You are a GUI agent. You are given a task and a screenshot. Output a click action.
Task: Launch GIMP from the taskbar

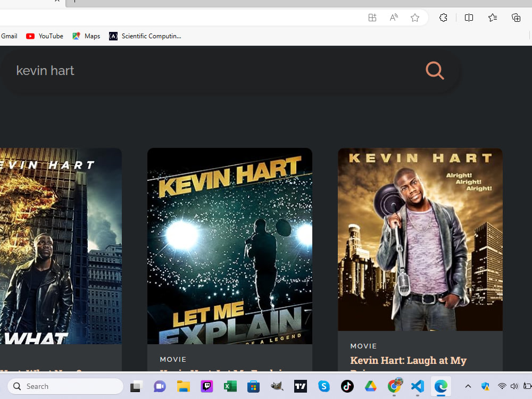click(277, 386)
